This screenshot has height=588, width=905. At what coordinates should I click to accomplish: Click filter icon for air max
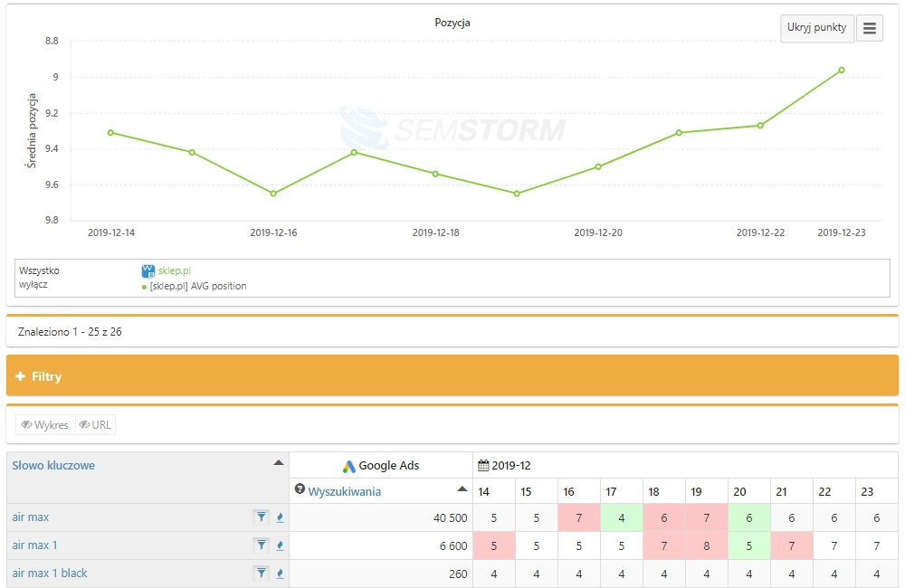tap(261, 517)
